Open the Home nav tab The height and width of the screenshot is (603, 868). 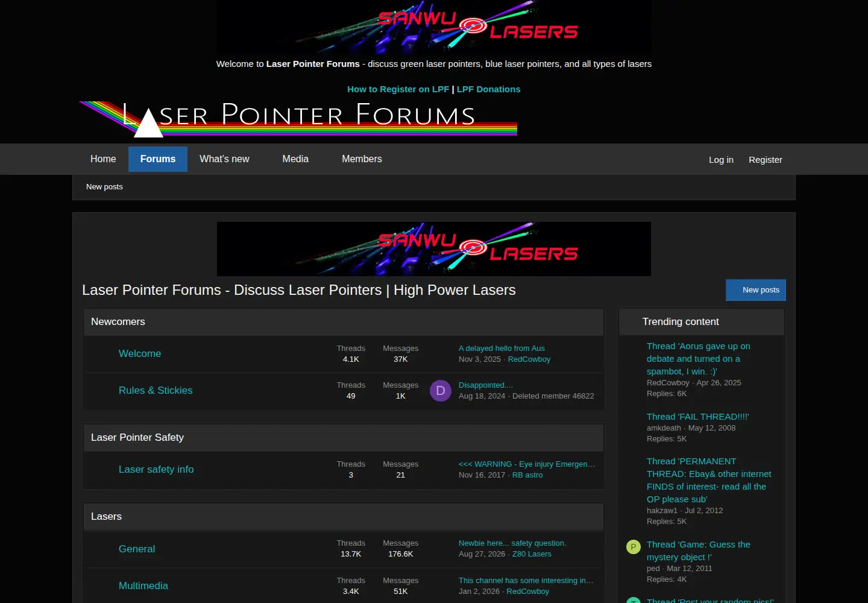point(103,159)
